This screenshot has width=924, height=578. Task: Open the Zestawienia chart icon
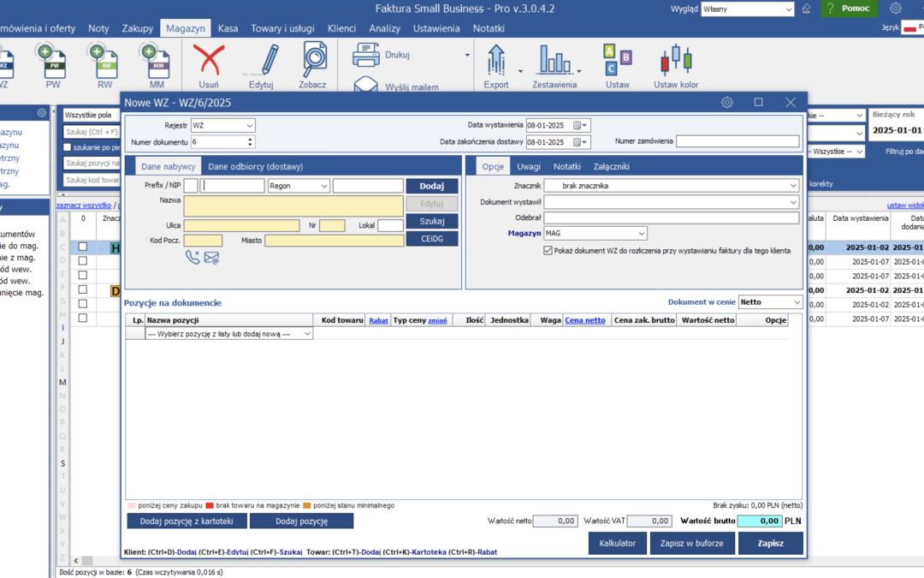554,60
